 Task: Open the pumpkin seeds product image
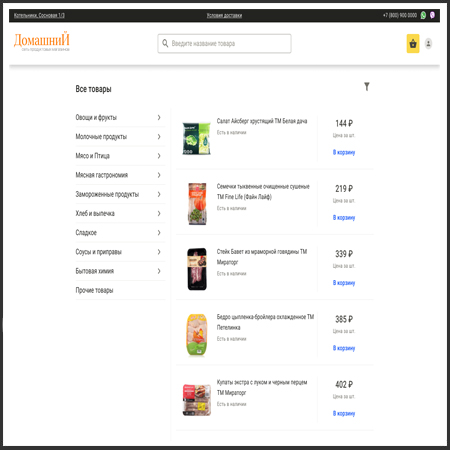pos(197,204)
